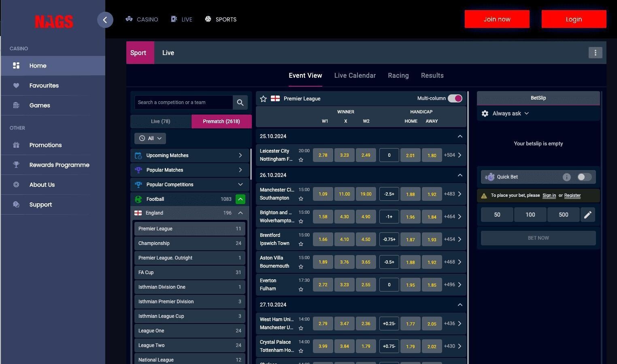Pick Everton vs Fulham draw odds 3.23
617x364 pixels.
tap(345, 285)
